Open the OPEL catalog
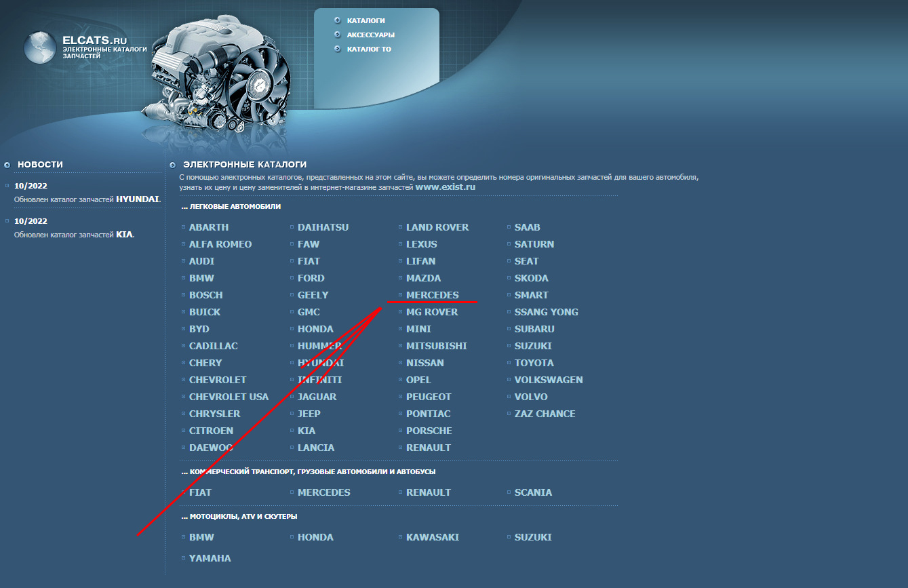This screenshot has height=588, width=908. point(418,380)
